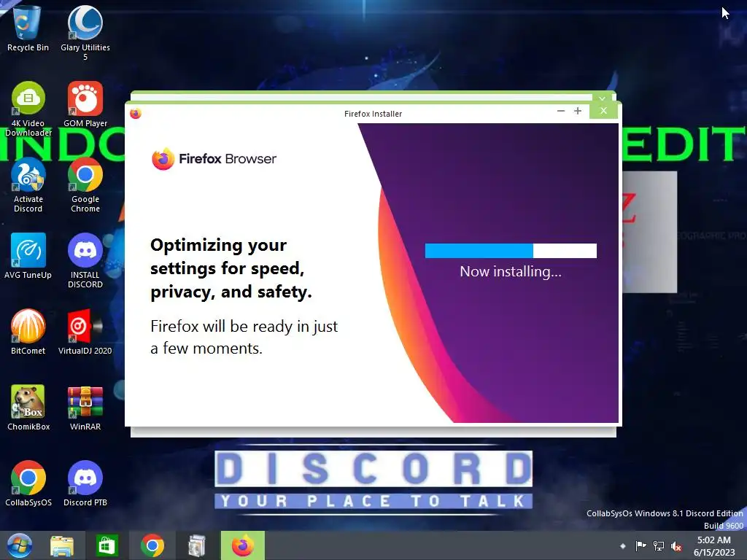This screenshot has height=560, width=747.
Task: Open File Explorer from the taskbar
Action: [62, 545]
